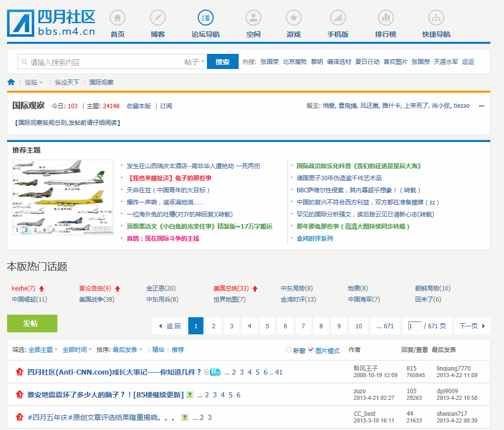Click the blue home icon in breadcrumb
The width and height of the screenshot is (504, 430).
pyautogui.click(x=11, y=82)
